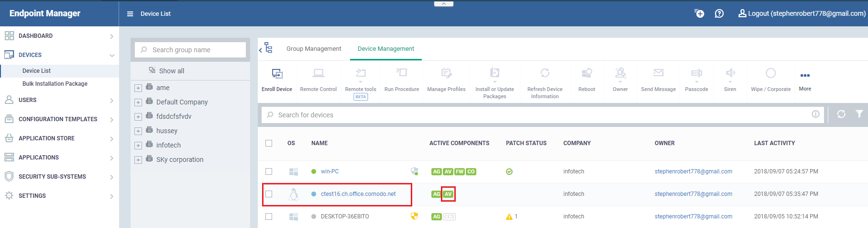Expand the SKy corporation group
The width and height of the screenshot is (868, 228).
[138, 160]
